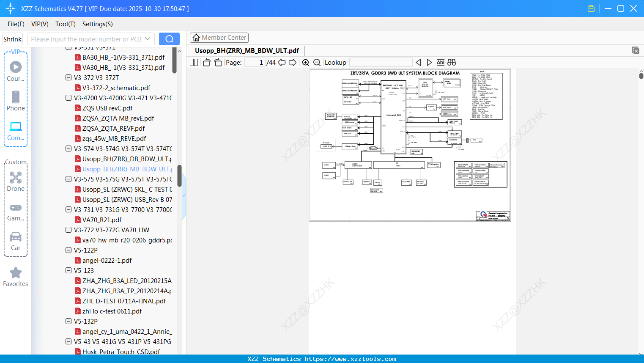
Task: Open the Member Center
Action: [x=219, y=38]
